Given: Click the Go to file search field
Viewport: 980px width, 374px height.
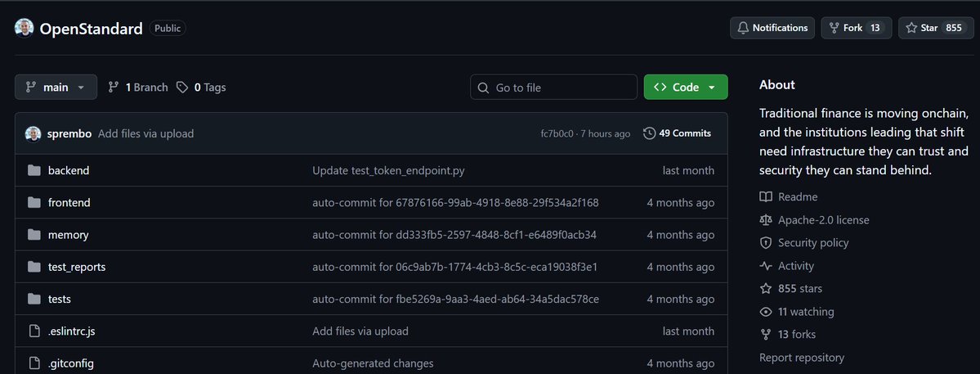Looking at the screenshot, I should click(x=553, y=88).
